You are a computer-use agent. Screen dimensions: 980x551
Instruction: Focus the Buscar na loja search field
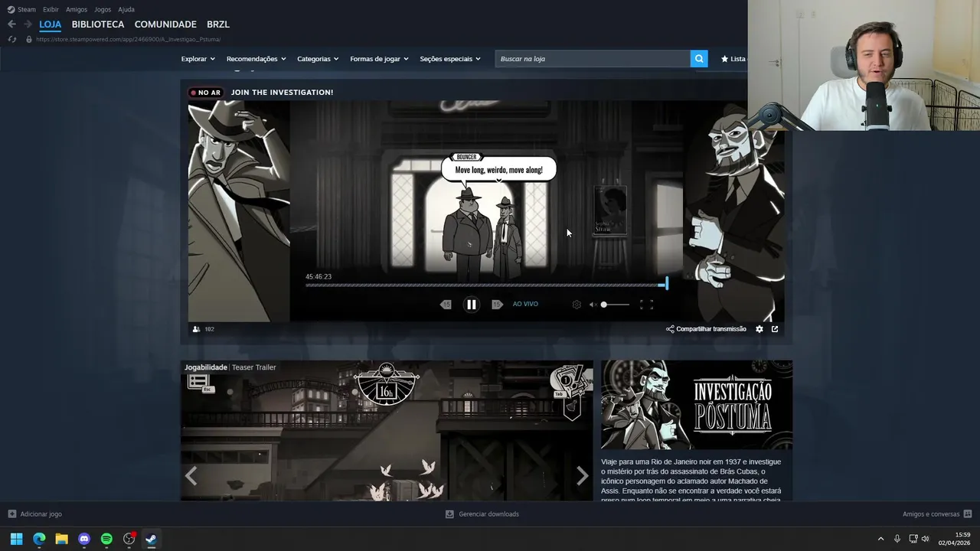pos(593,59)
